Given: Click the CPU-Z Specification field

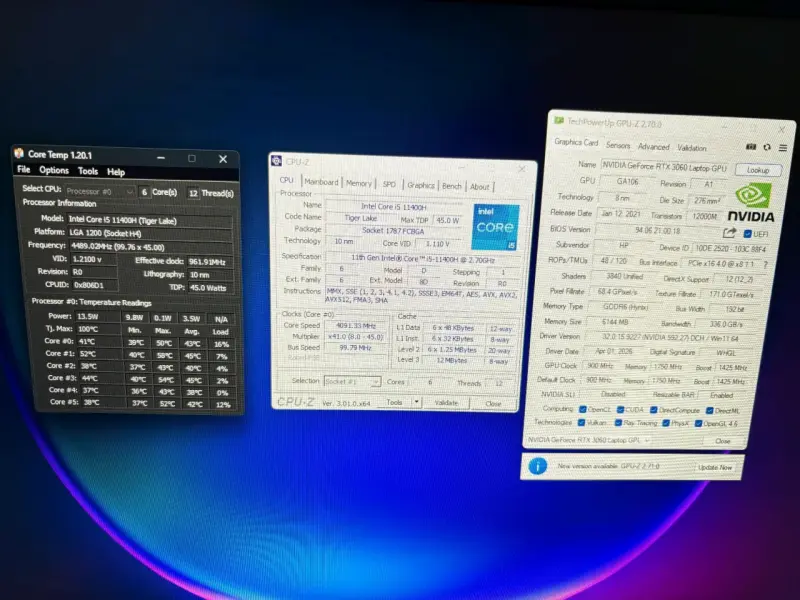Looking at the screenshot, I should point(423,259).
